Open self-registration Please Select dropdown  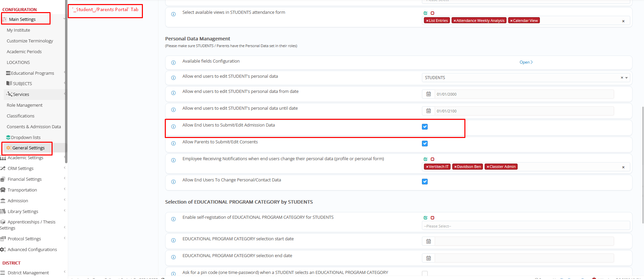tap(525, 226)
